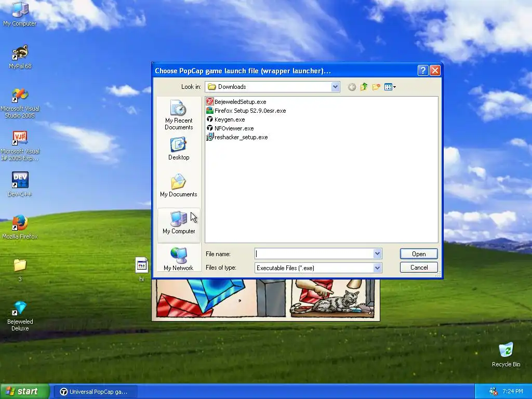Expand the Files of type dropdown
This screenshot has width=532, height=399.
377,268
